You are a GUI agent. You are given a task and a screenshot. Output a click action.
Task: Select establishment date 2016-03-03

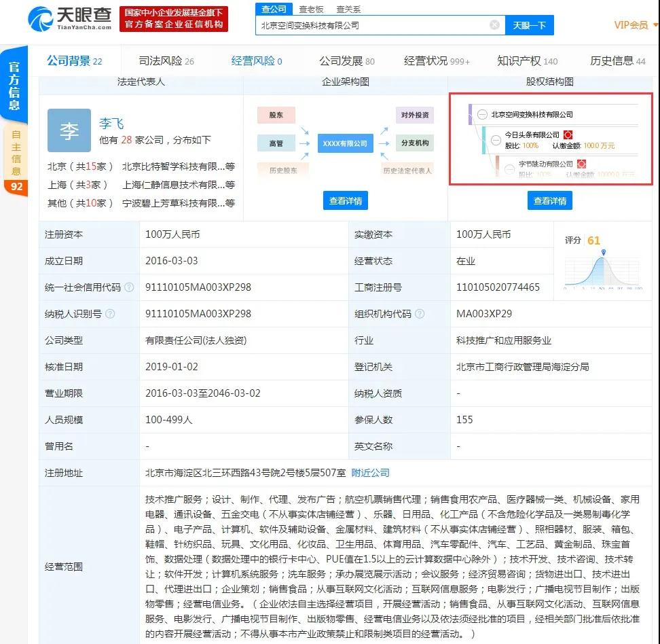coord(171,261)
